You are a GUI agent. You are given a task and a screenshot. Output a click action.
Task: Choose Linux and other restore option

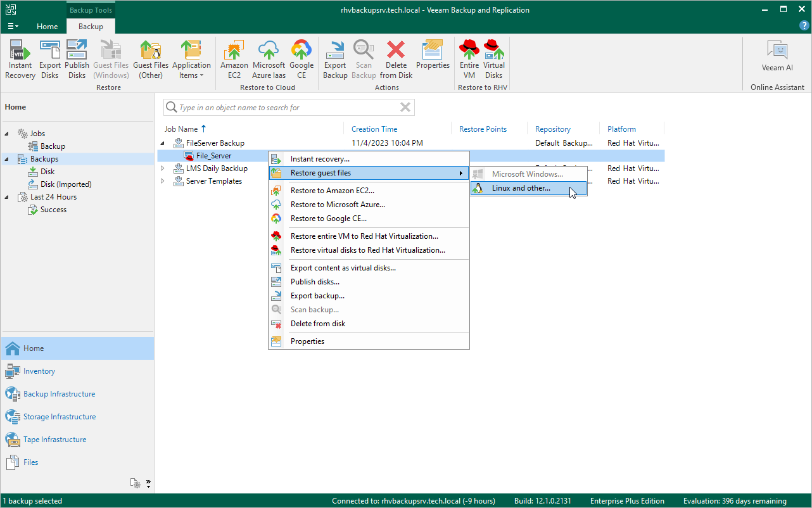coord(529,188)
